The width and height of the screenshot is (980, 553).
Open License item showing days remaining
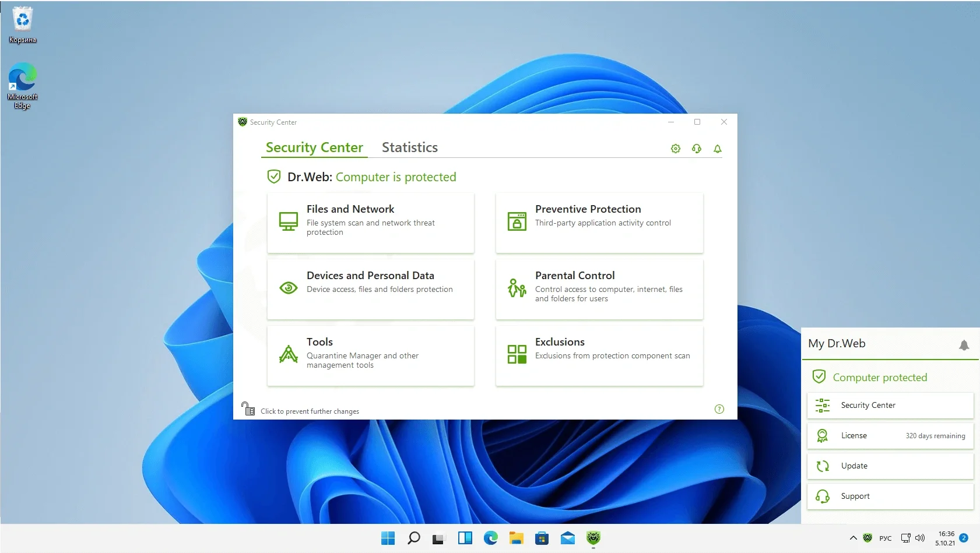click(890, 435)
